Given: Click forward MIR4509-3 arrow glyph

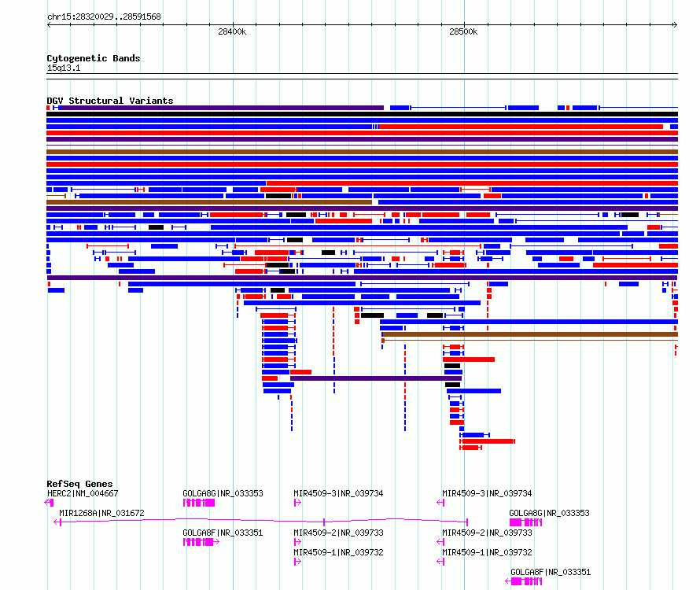Looking at the screenshot, I should click(x=298, y=503).
